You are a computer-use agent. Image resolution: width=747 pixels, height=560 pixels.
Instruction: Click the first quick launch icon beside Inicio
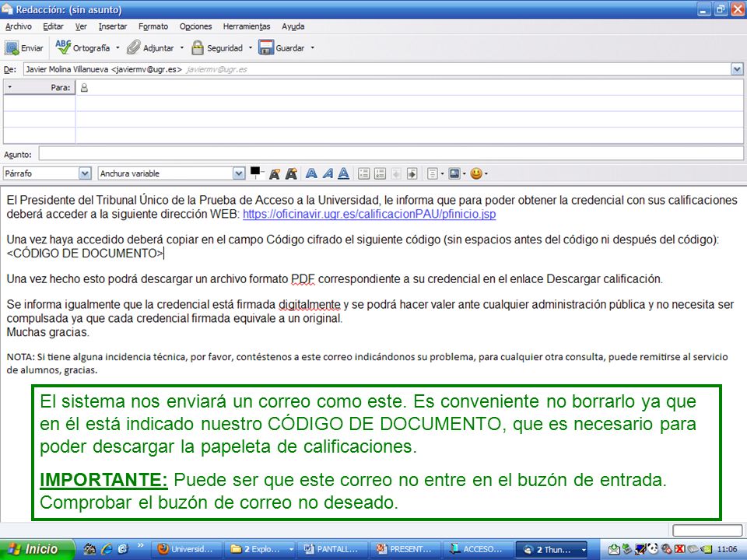(89, 549)
